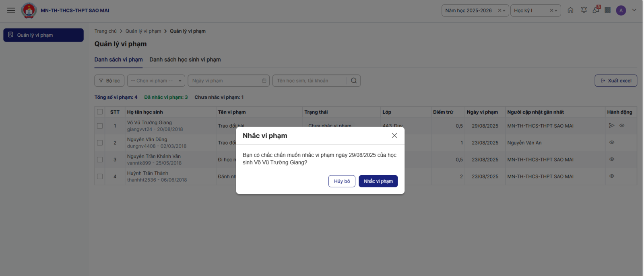
Task: Open the Học kỳ I semester dropdown
Action: pyautogui.click(x=556, y=11)
